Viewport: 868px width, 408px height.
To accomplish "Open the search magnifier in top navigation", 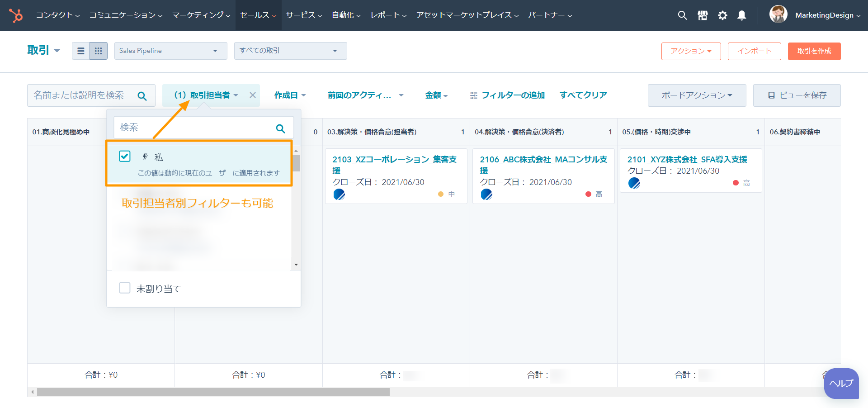I will 682,15.
